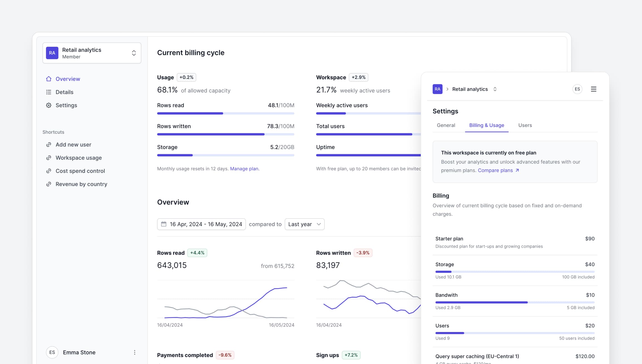Open the hamburger menu in settings panel
The width and height of the screenshot is (642, 364).
click(x=594, y=89)
